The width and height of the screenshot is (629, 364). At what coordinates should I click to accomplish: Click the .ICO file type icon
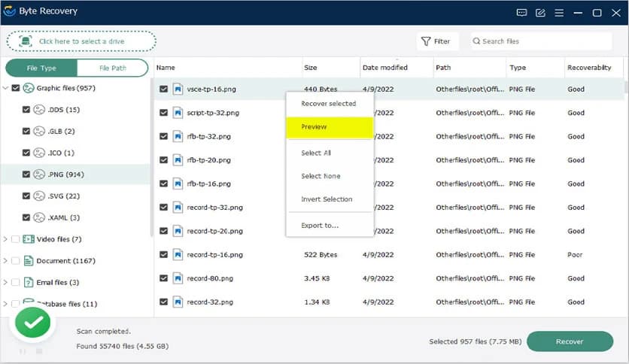(x=39, y=153)
